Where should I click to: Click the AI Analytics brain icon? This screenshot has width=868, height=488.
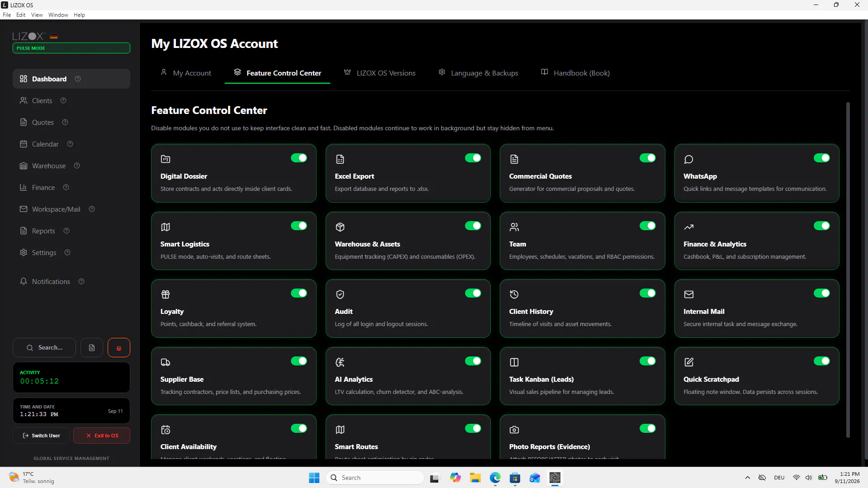[x=340, y=362]
